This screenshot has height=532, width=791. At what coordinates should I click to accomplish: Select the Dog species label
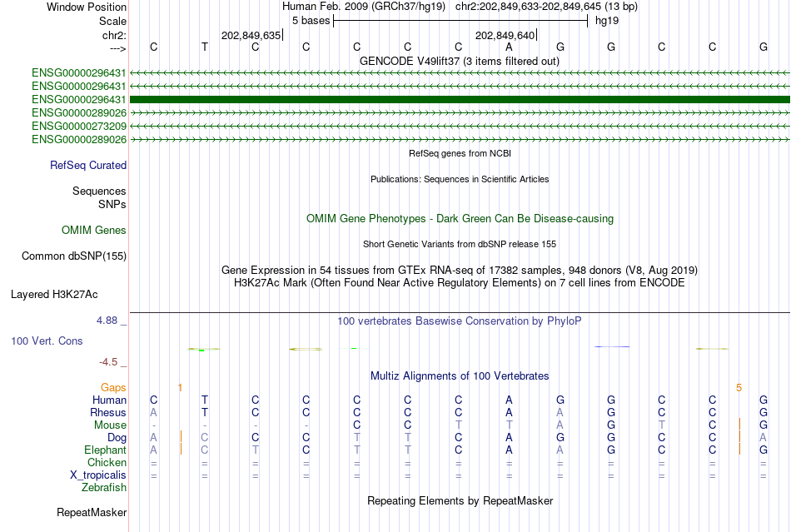point(117,438)
